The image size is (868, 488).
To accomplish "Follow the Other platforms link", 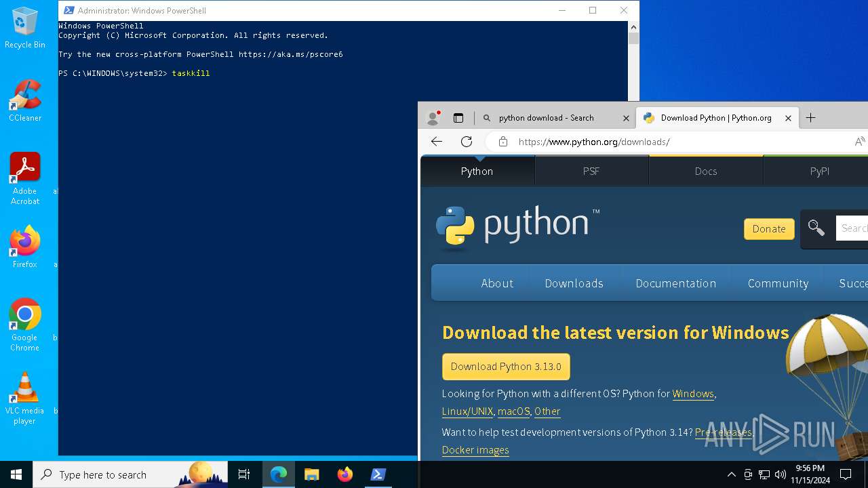I will (547, 411).
